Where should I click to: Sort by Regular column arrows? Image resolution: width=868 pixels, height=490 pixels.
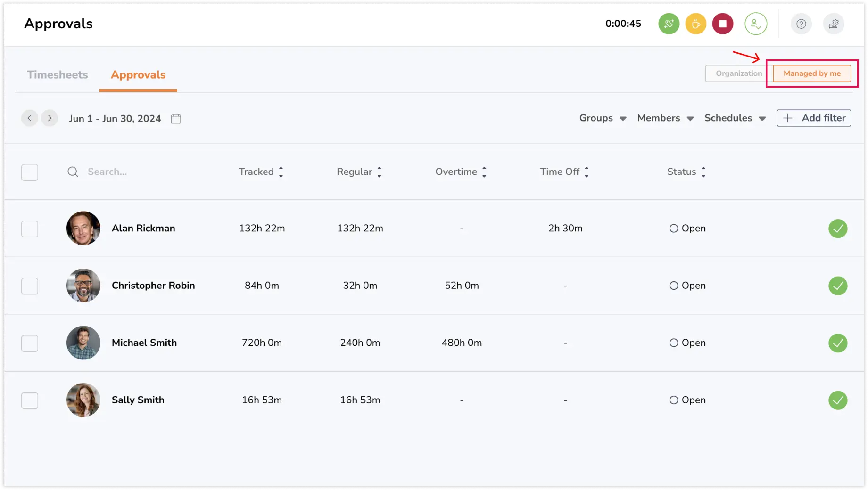(379, 172)
